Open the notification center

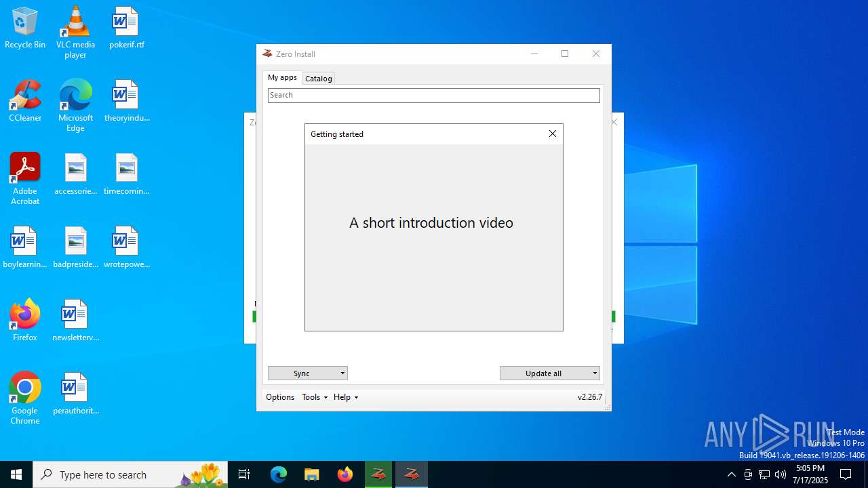pyautogui.click(x=846, y=474)
